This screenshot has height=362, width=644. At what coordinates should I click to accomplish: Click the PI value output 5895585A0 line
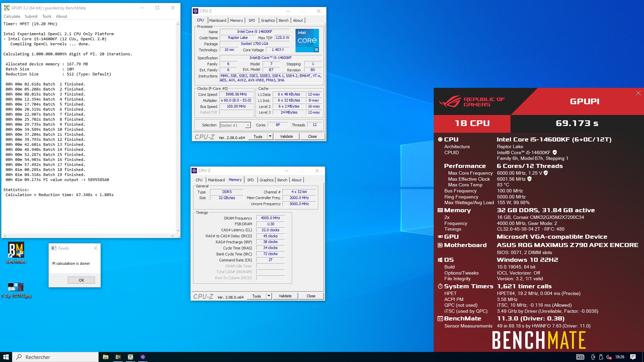point(57,180)
